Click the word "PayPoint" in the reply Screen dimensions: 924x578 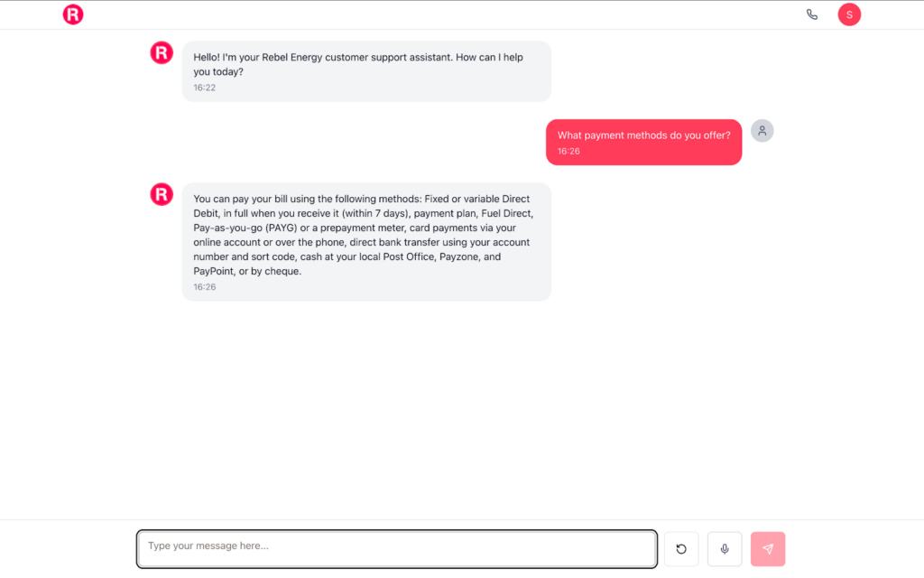tap(214, 271)
